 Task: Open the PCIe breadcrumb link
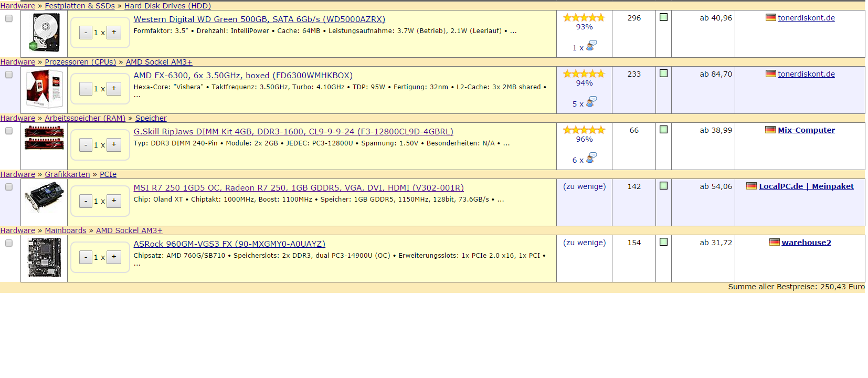tap(108, 174)
